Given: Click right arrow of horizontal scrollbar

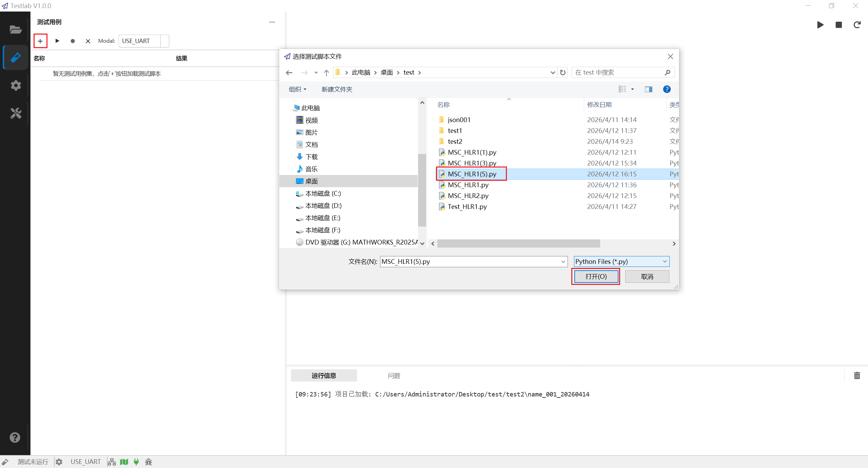Looking at the screenshot, I should tap(674, 243).
